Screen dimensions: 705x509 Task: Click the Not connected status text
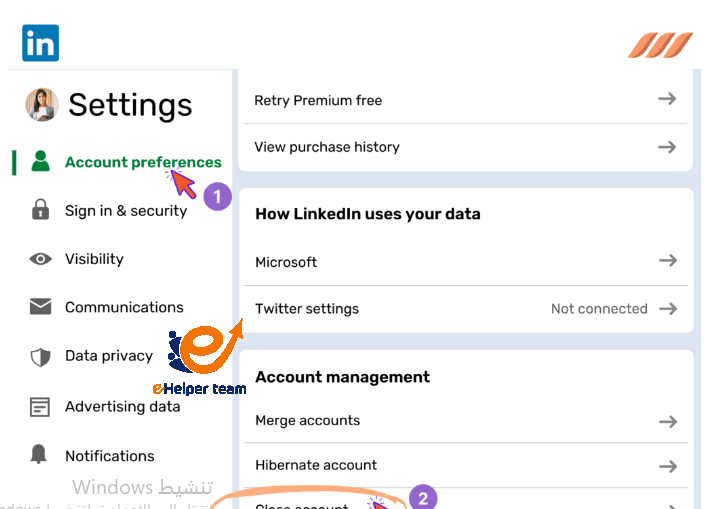click(599, 309)
